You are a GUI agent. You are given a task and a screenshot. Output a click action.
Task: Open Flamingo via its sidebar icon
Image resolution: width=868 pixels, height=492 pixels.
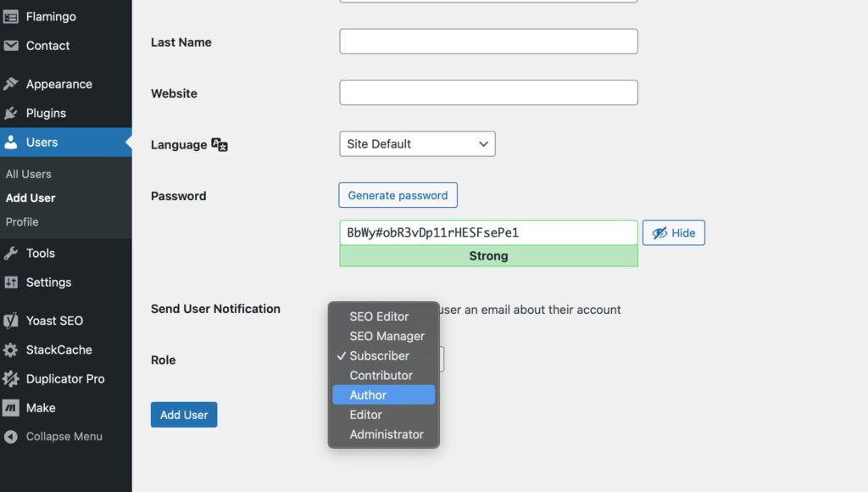tap(10, 17)
